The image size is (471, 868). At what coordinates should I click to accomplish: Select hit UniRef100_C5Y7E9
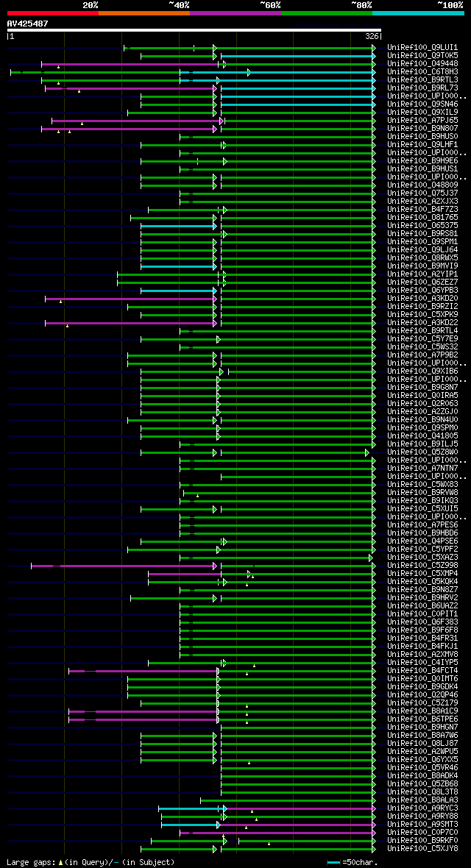point(422,339)
